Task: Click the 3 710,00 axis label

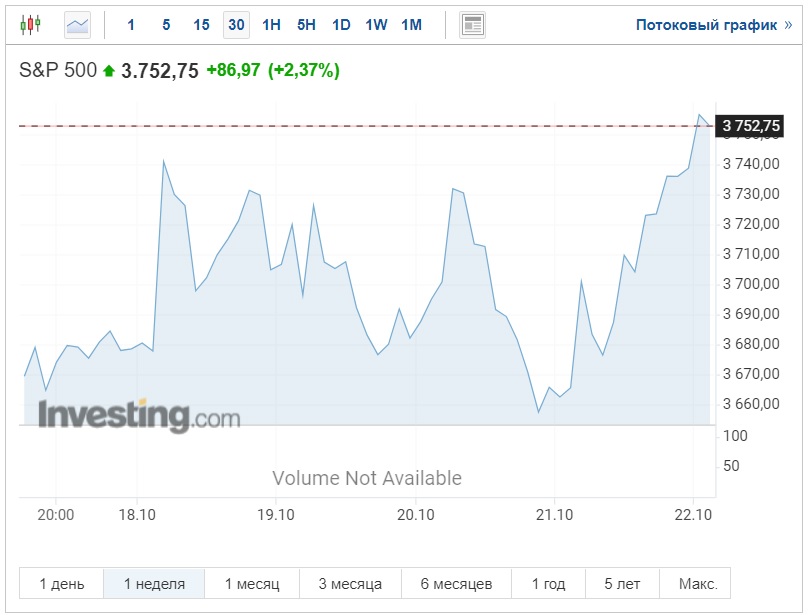Action: click(x=751, y=253)
